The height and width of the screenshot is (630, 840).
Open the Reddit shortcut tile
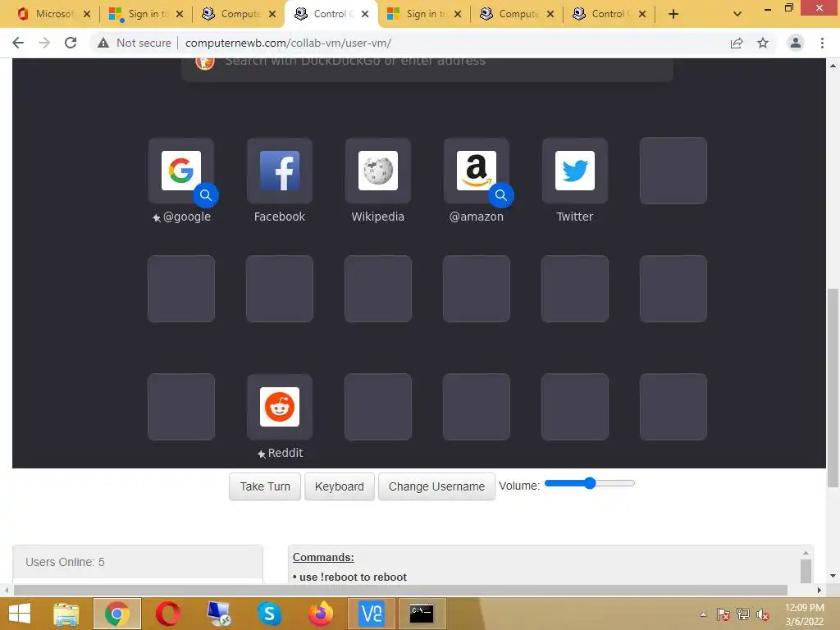279,407
